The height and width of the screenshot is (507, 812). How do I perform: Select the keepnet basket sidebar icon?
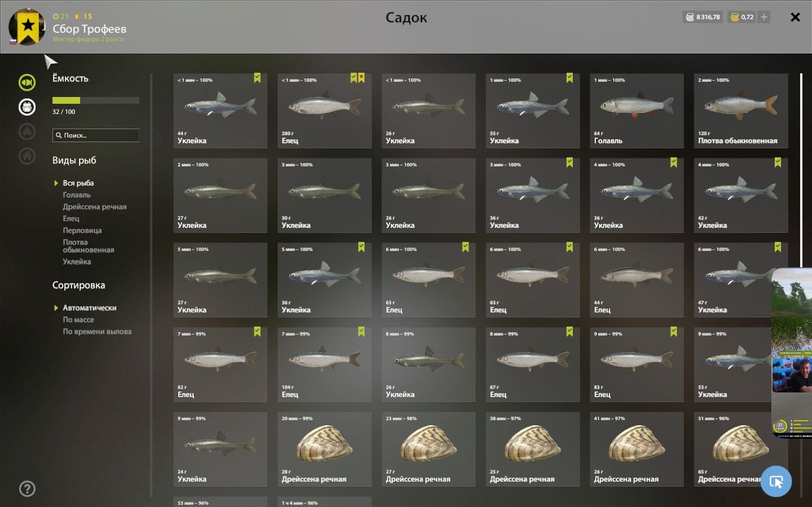tap(27, 107)
